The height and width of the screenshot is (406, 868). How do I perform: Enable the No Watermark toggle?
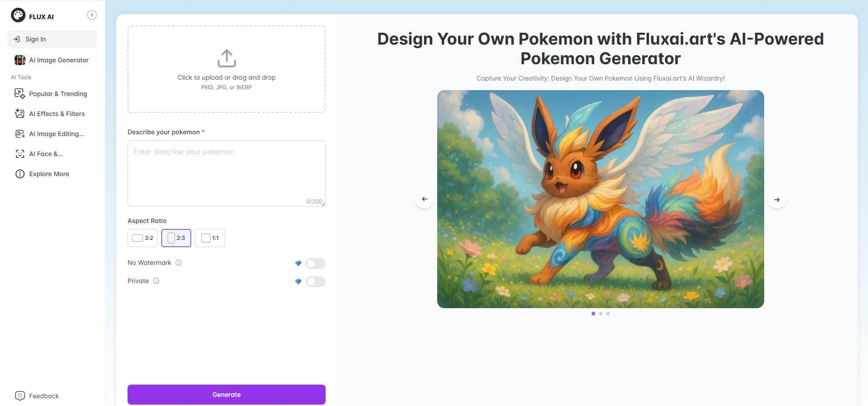coord(315,264)
